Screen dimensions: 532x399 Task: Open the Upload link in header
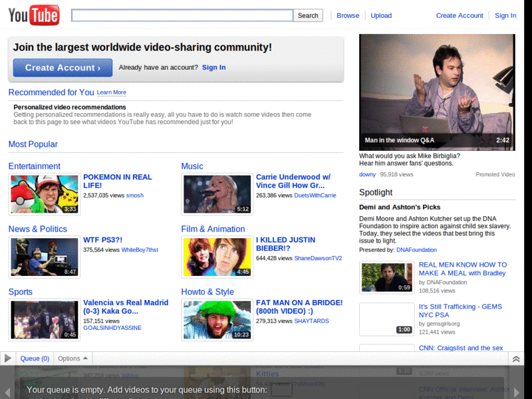coord(381,15)
